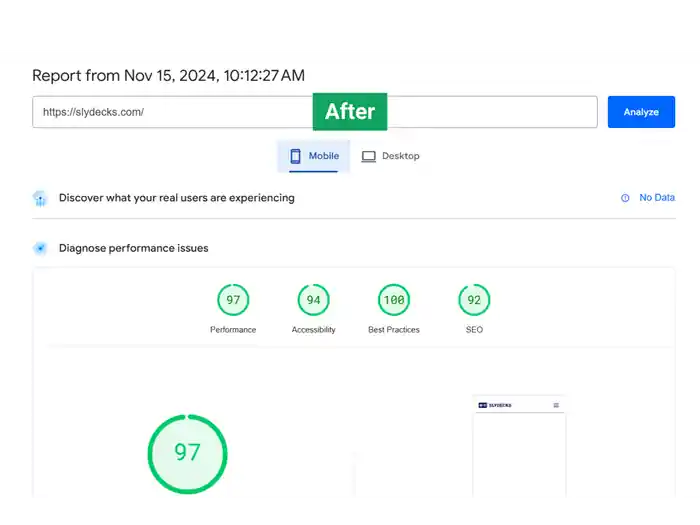Select the Accessibility score gauge 94
This screenshot has width=700, height=525.
point(313,300)
